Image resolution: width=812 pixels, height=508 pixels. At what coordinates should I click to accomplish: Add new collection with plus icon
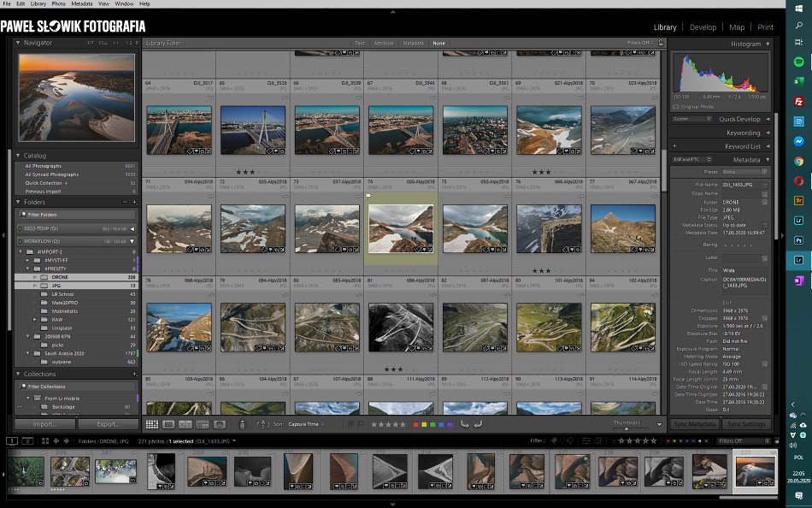(x=135, y=374)
